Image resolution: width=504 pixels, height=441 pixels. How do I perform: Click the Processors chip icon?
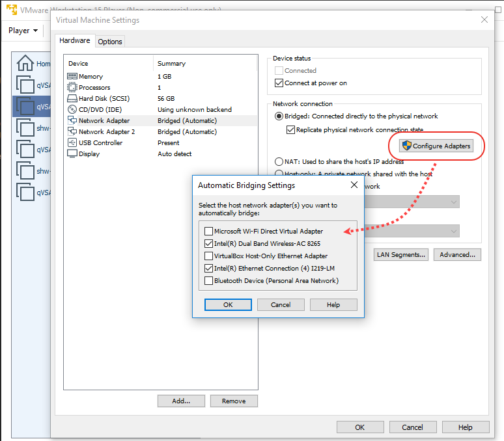click(72, 87)
